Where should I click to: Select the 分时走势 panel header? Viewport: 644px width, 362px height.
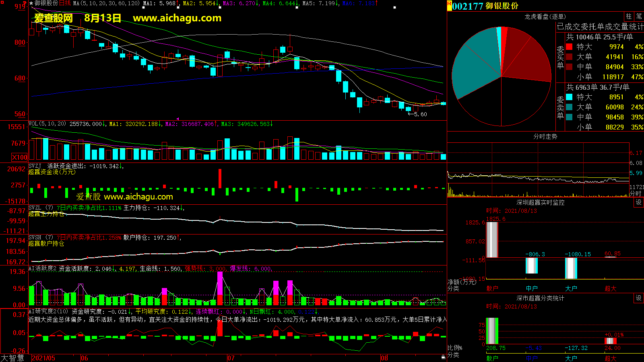[545, 137]
